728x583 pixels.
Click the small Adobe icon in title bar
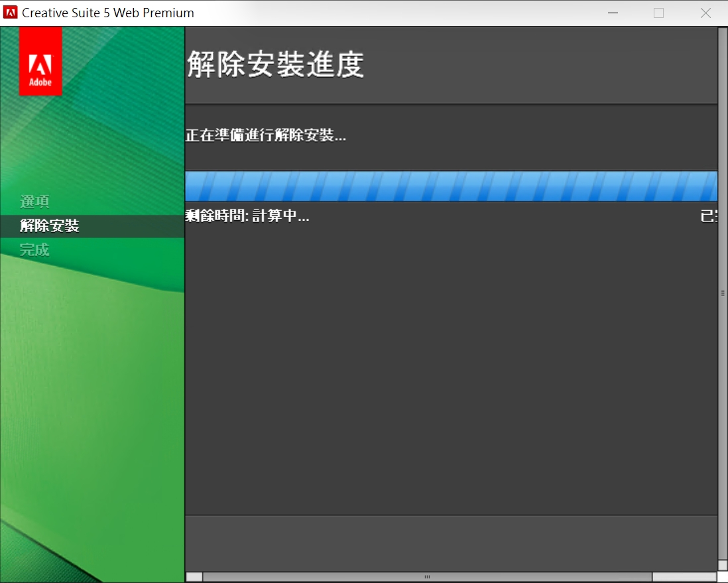pos(11,13)
